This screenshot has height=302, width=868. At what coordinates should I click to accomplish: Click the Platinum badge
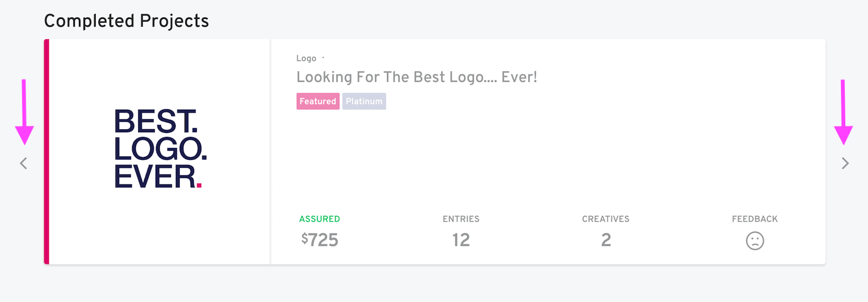pos(364,102)
